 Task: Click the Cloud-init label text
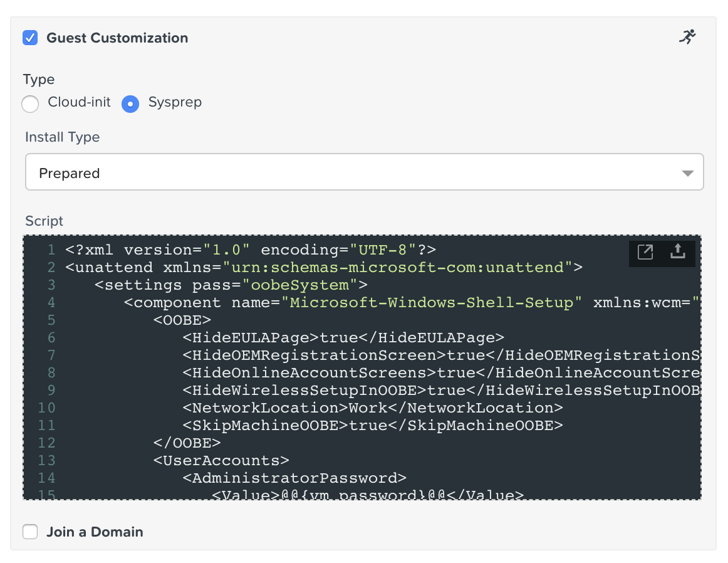[79, 102]
